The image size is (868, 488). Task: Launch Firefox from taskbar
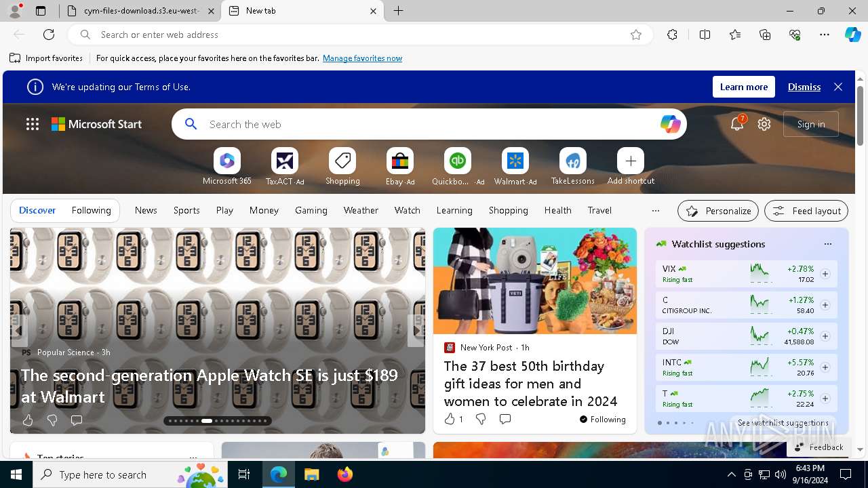345,474
